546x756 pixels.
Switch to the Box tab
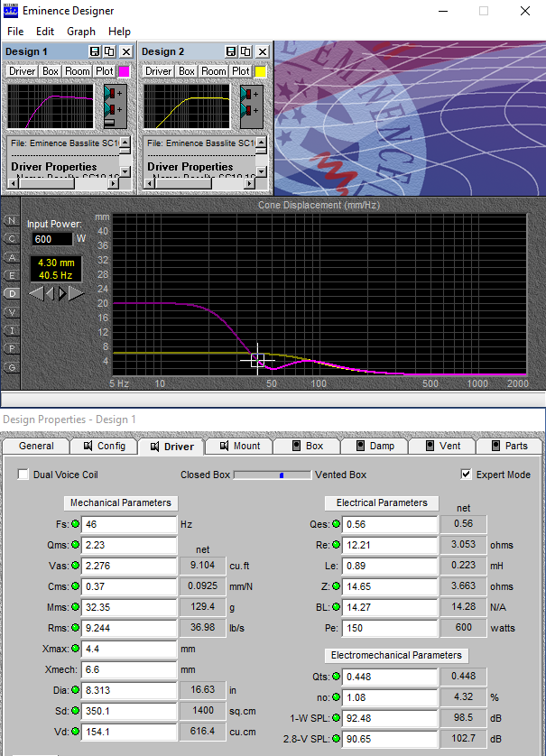click(307, 446)
